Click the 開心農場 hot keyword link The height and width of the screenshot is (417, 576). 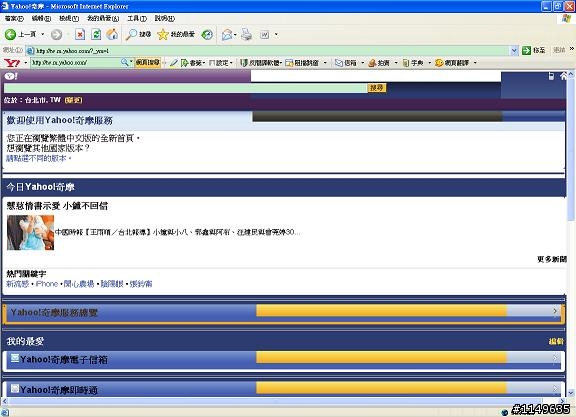coord(79,284)
